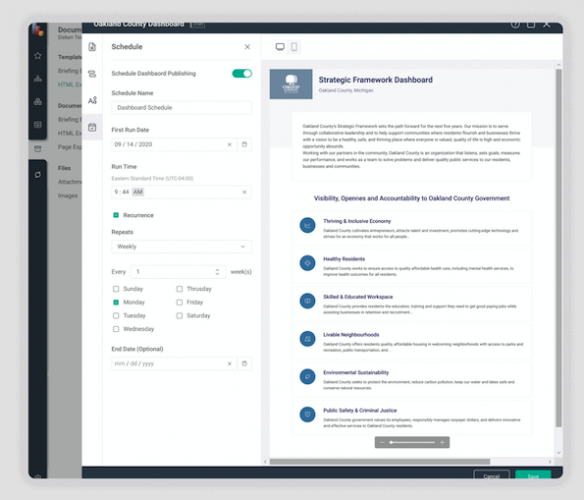Viewport: 584px width, 500px height.
Task: Click Livable Neighbourhoods heading
Action: 351,335
